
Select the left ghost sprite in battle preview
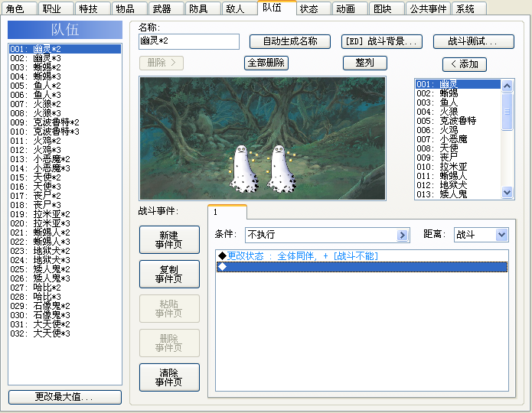pyautogui.click(x=243, y=169)
